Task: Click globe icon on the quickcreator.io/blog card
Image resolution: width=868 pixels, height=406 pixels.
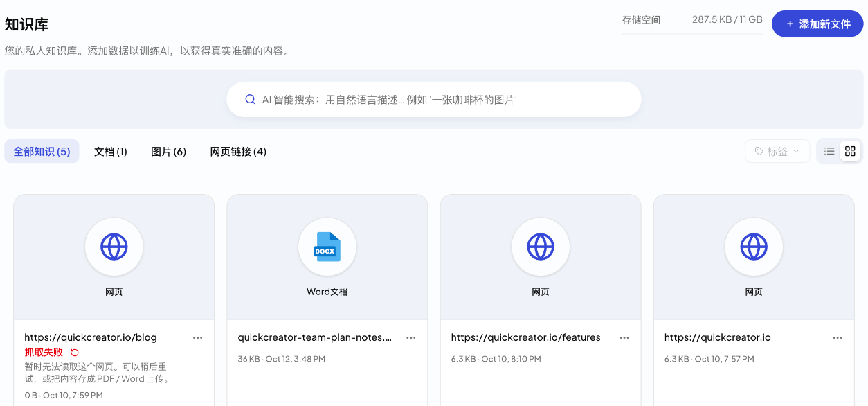Action: [x=114, y=247]
